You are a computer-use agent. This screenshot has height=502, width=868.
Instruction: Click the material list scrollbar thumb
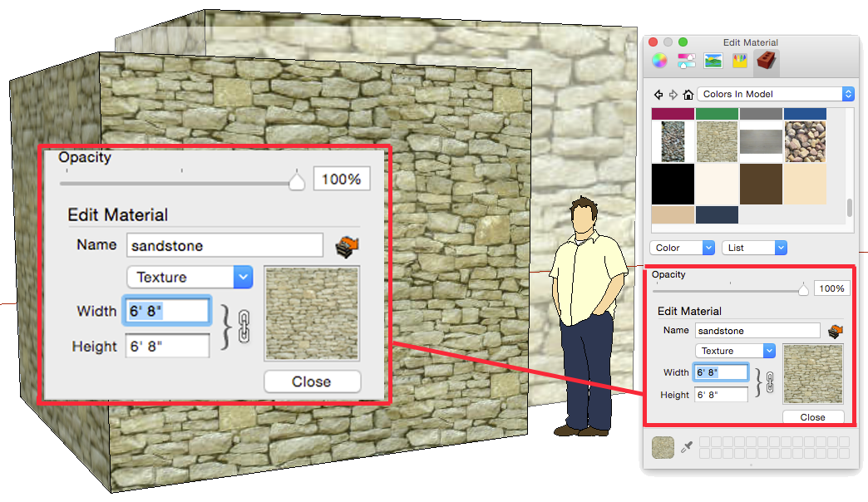pos(849,208)
